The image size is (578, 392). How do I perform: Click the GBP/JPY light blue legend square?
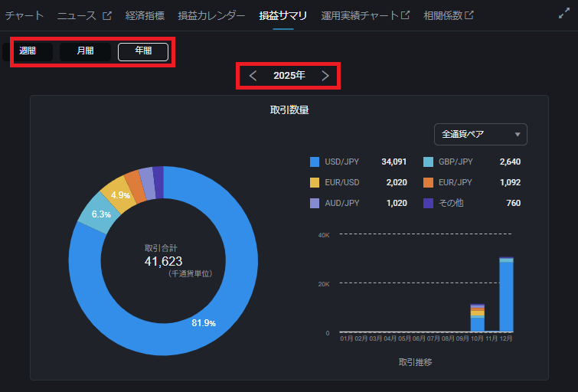(428, 162)
